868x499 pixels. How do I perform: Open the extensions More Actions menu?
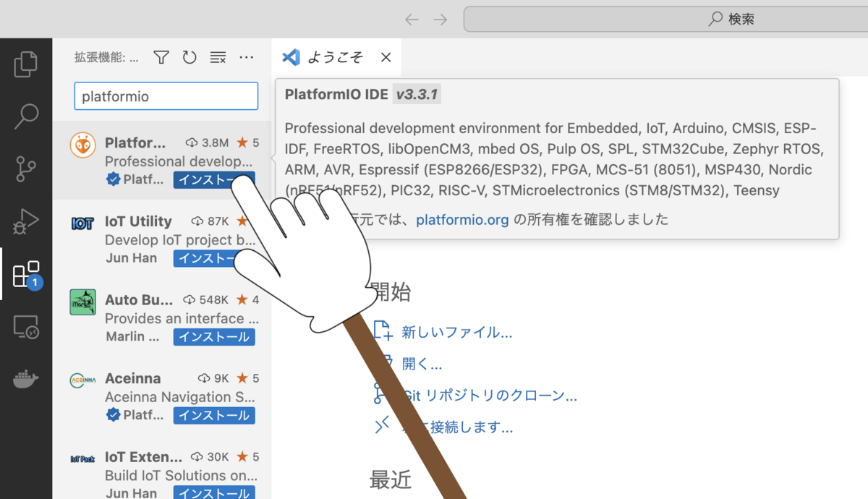(x=246, y=56)
